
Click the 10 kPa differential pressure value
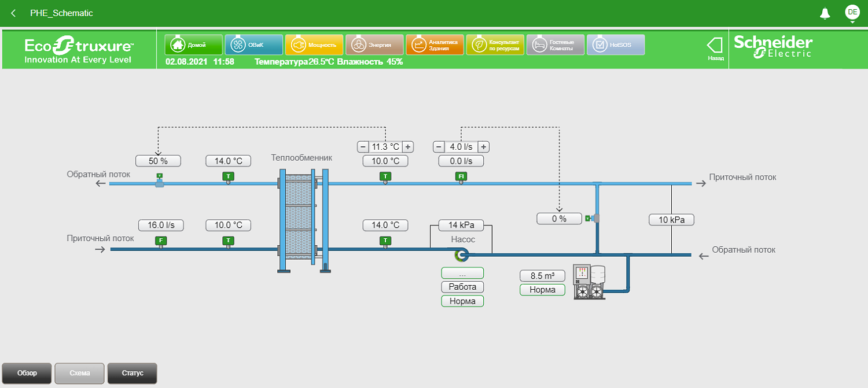(x=671, y=220)
